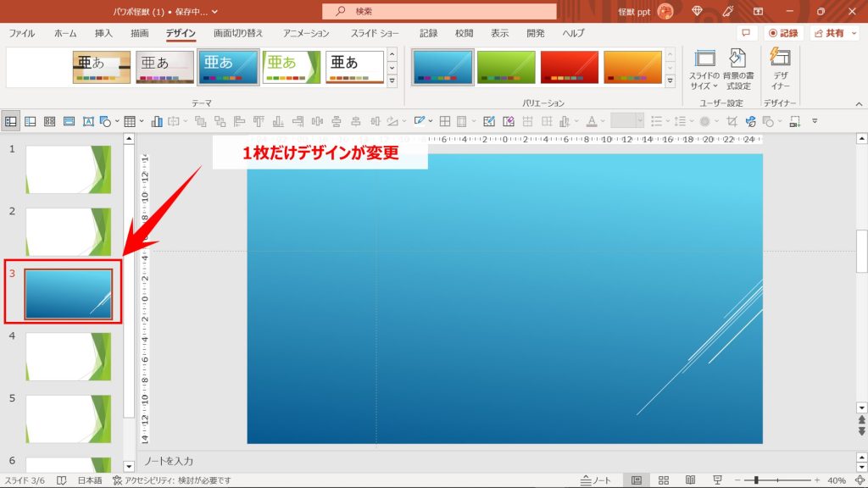Insert a chart using the toolbar icon

(x=157, y=120)
